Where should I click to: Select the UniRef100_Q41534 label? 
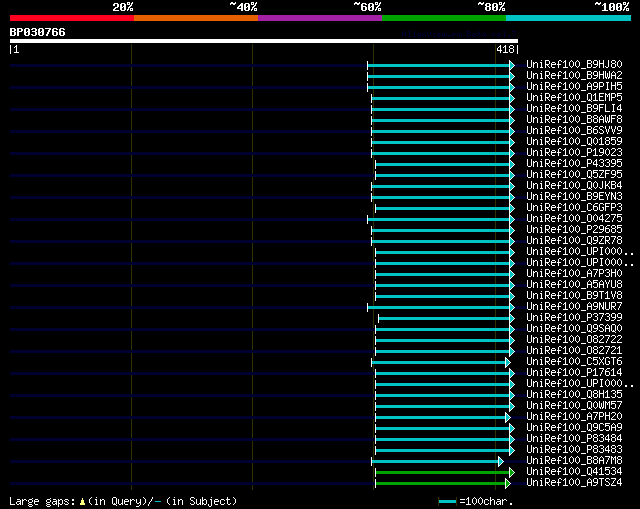[574, 472]
